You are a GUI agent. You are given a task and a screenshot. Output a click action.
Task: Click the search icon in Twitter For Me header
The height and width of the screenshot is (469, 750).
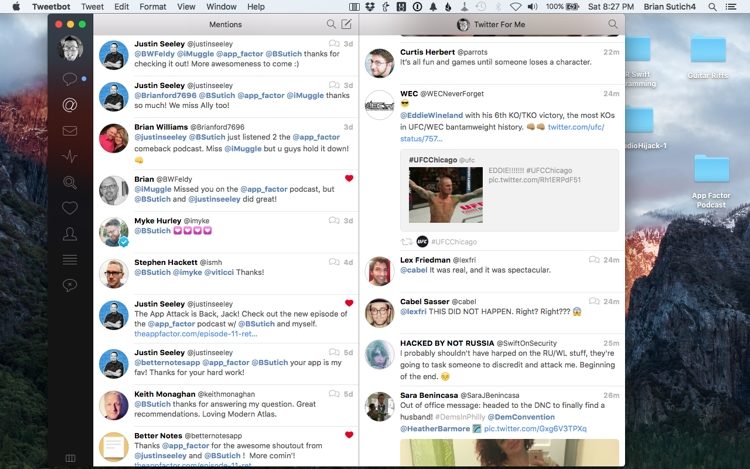click(612, 24)
